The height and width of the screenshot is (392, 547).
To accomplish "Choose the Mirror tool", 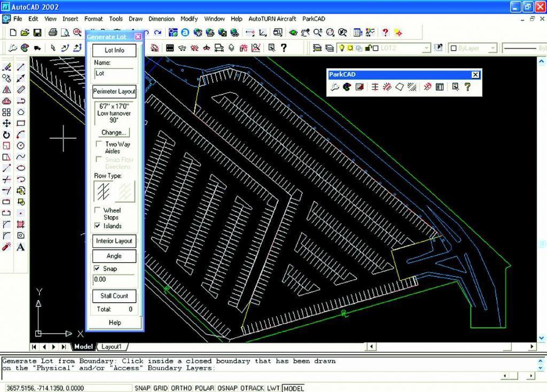I will pyautogui.click(x=6, y=90).
